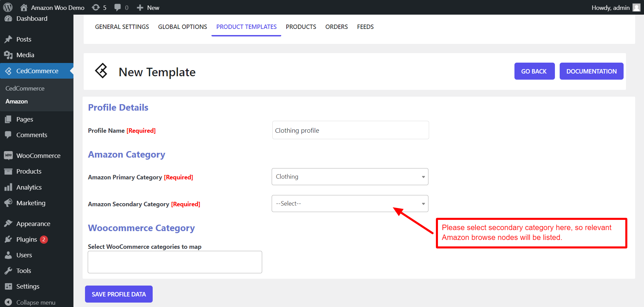
Task: Click the Comments sidebar icon
Action: (x=8, y=135)
